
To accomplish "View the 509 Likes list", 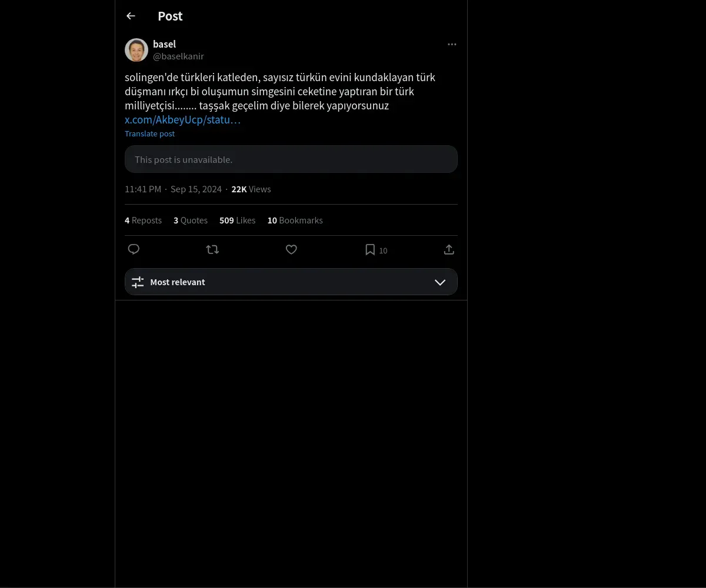I will [237, 220].
